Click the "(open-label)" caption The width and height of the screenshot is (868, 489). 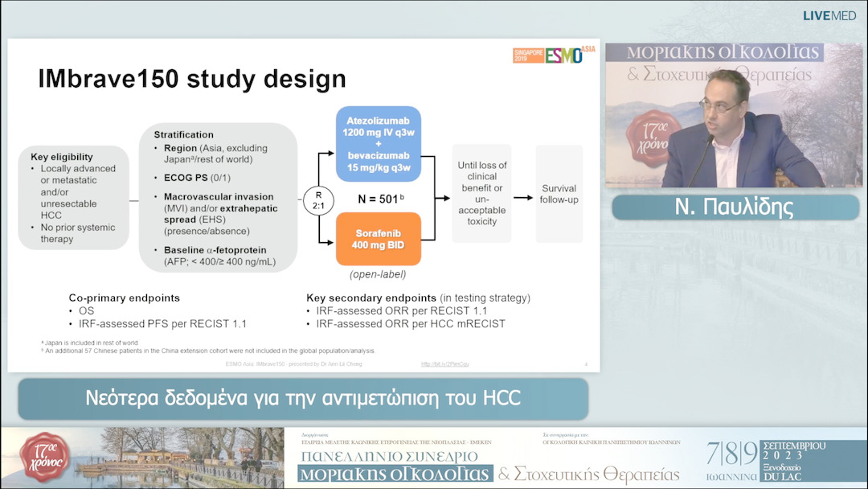point(378,274)
